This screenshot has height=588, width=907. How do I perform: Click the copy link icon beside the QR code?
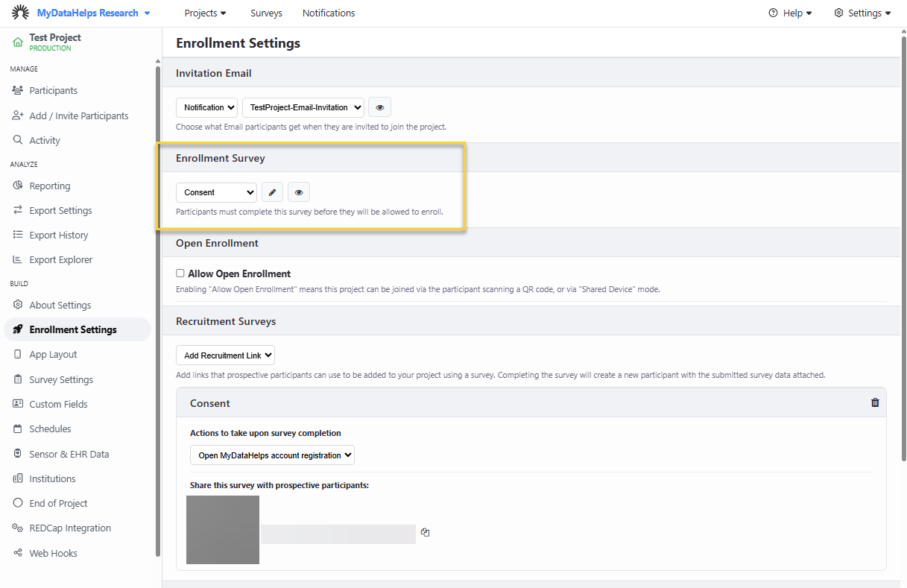(425, 532)
